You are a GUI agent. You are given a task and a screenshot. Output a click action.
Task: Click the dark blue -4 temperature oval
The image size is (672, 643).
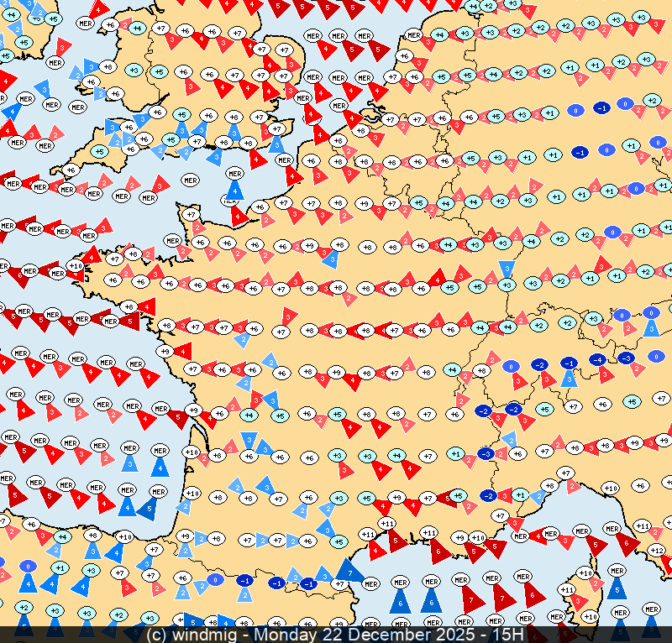tap(597, 359)
